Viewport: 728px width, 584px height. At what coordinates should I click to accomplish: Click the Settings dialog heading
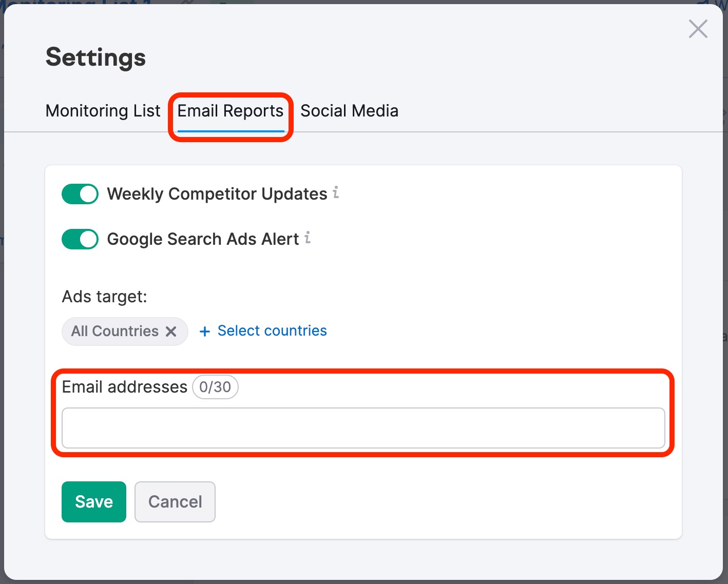pyautogui.click(x=95, y=57)
